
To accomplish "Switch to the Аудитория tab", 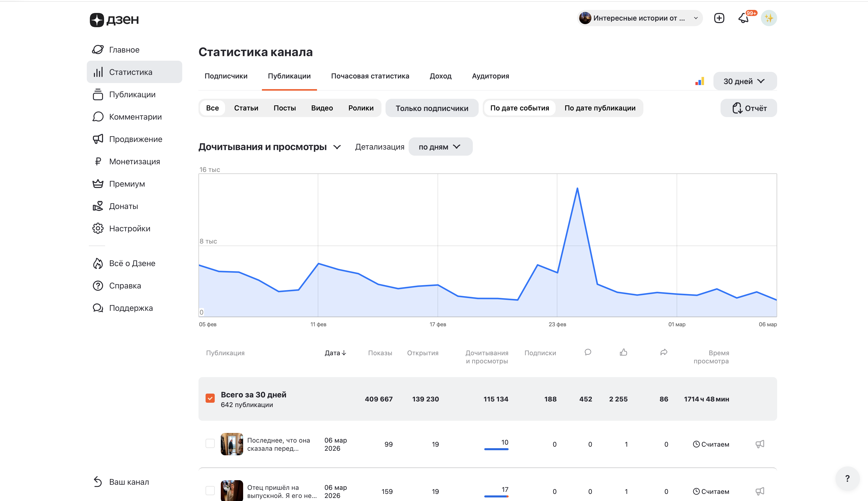I will click(x=490, y=76).
